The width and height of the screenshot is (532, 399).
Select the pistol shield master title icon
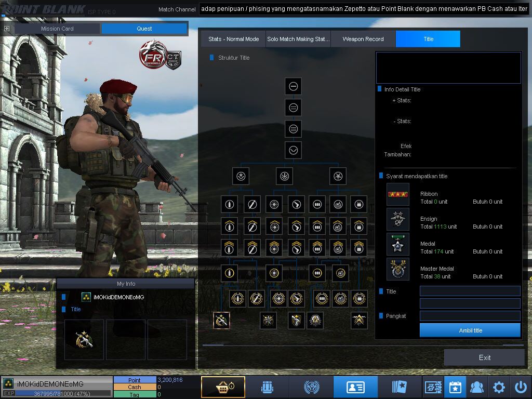point(296,320)
